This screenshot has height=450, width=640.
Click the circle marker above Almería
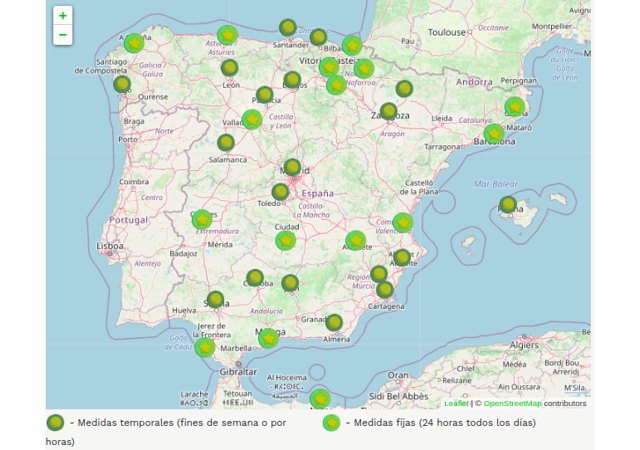(334, 323)
